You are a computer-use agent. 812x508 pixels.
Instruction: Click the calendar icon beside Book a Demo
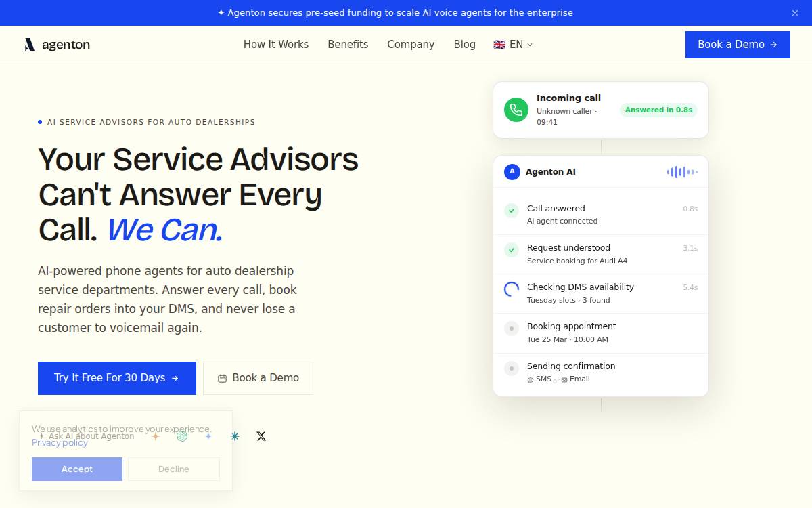click(x=222, y=378)
